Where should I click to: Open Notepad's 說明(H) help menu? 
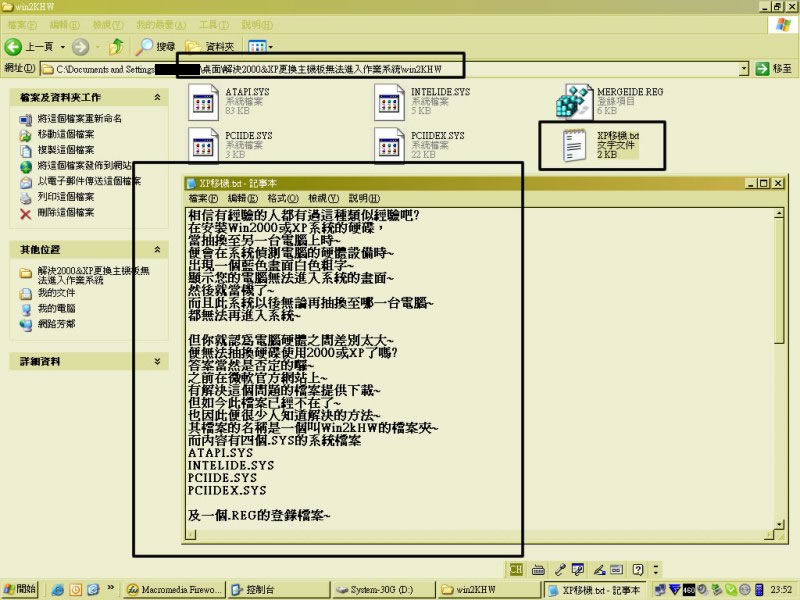tap(364, 198)
